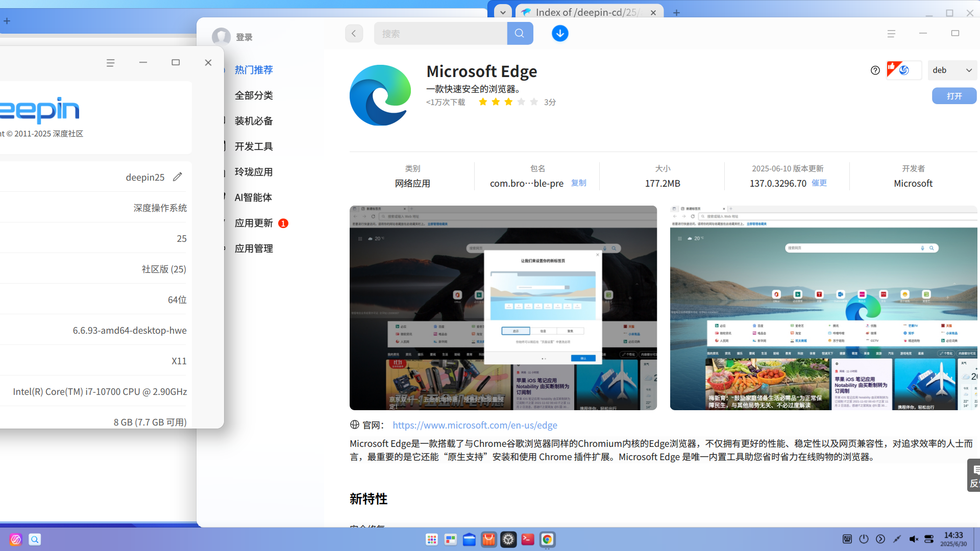This screenshot has width=980, height=551.
Task: Click the 登录 login text
Action: pos(244,37)
